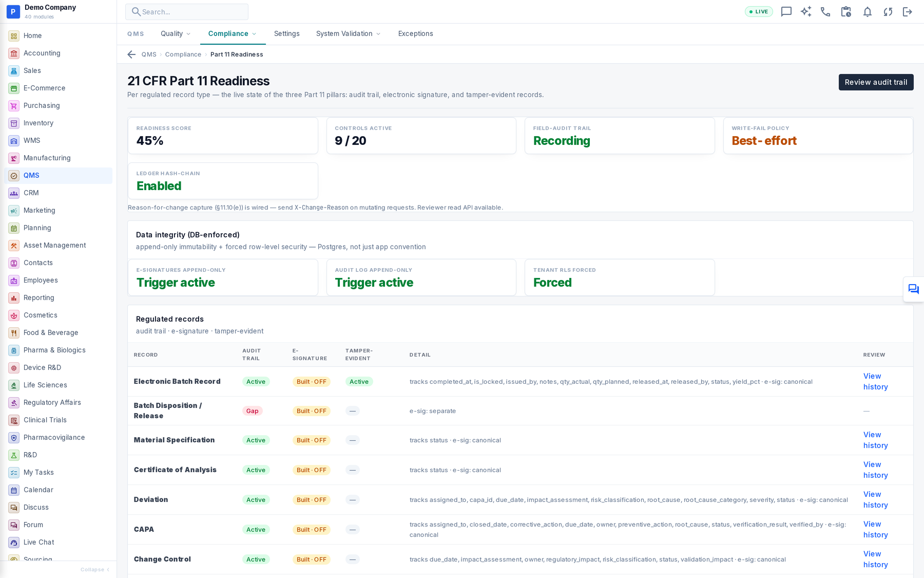This screenshot has width=924, height=578.
Task: Click the Audit Log Append-Only card
Action: (x=421, y=277)
